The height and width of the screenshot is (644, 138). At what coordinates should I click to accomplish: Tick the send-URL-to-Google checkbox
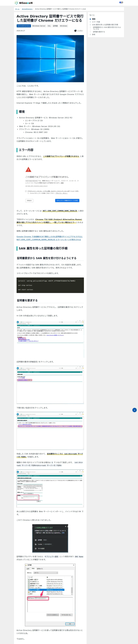[26, 191]
